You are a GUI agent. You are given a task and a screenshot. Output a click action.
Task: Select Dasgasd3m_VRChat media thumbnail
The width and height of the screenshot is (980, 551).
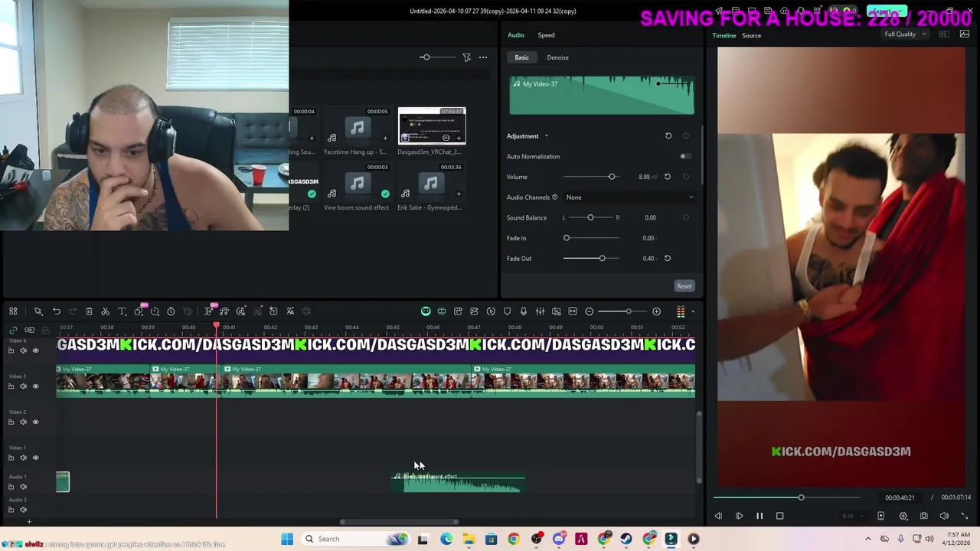(432, 126)
